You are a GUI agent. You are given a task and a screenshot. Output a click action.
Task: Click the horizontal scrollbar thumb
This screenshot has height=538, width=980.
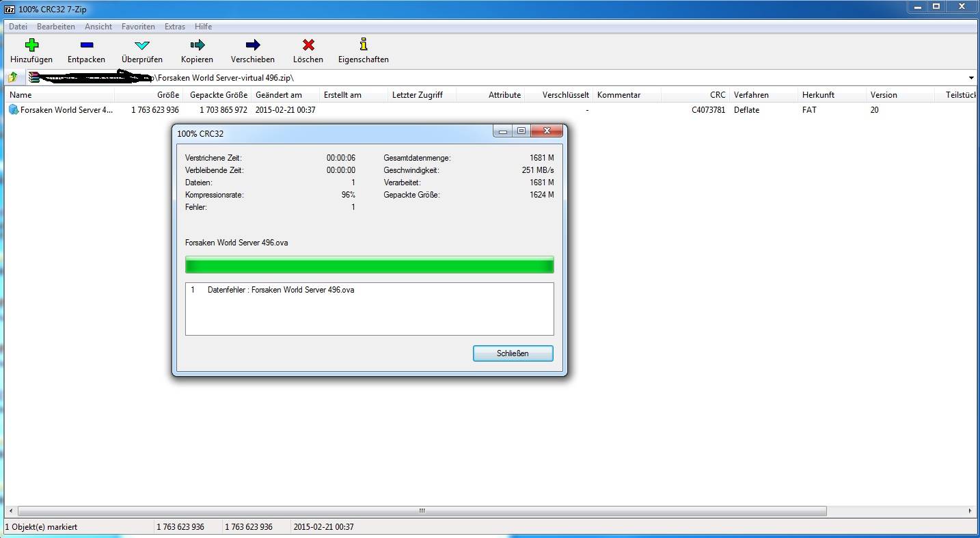click(x=422, y=511)
